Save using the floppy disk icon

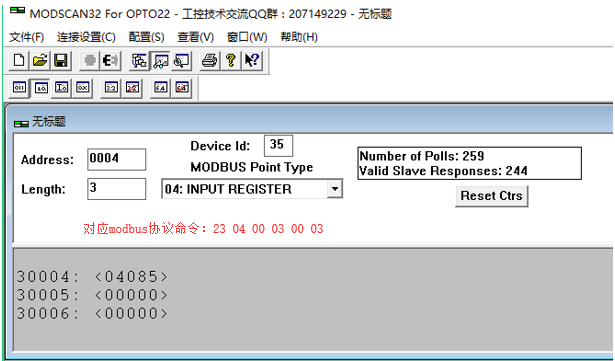click(61, 60)
